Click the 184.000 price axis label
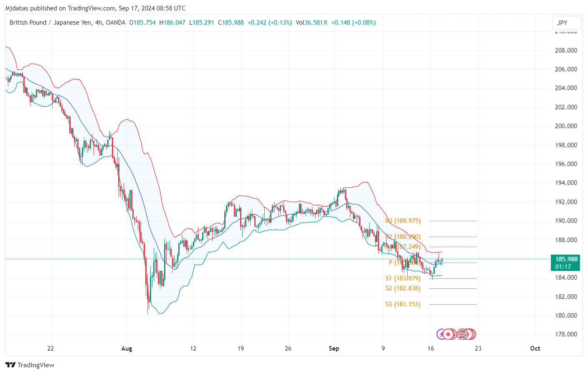This screenshot has height=374, width=588. [x=566, y=278]
